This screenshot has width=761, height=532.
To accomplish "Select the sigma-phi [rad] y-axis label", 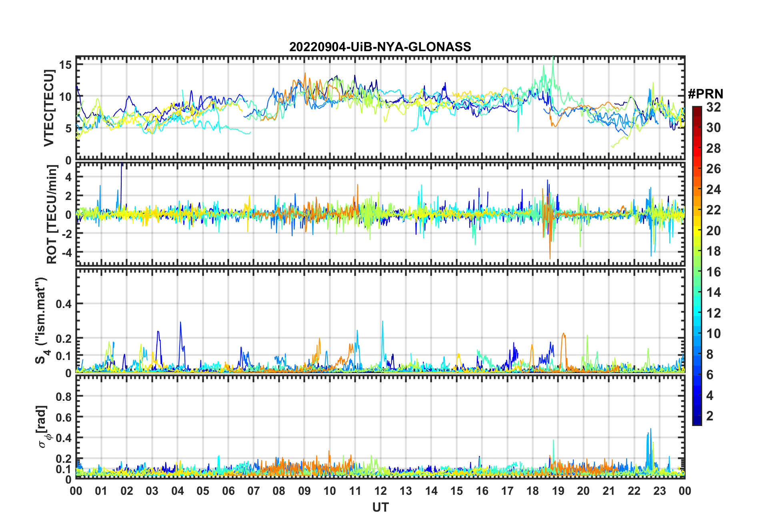I will 44,427.
